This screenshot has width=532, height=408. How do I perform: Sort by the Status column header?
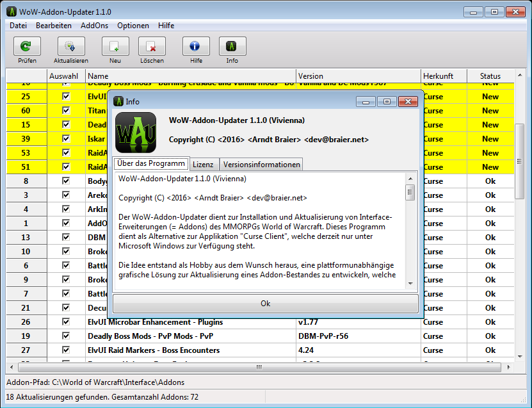pos(490,76)
